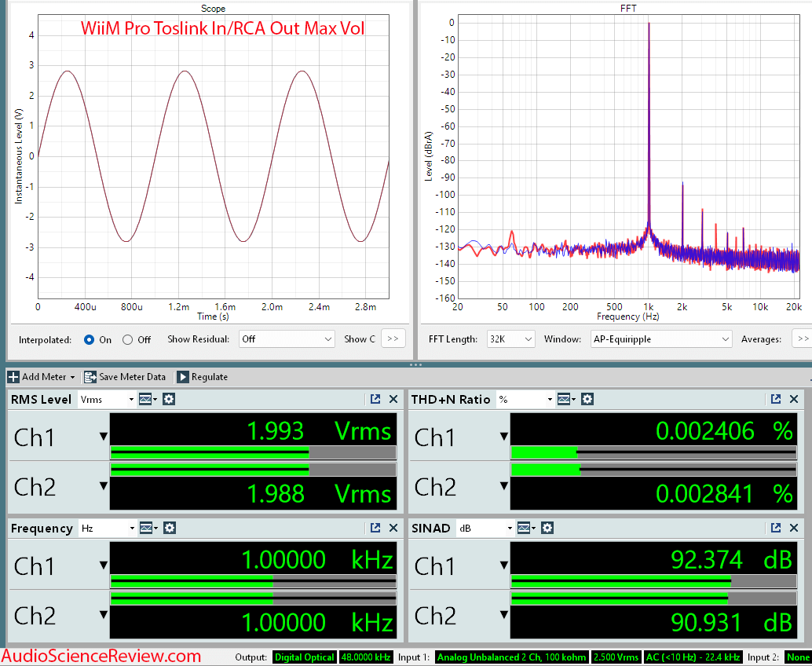Viewport: 812px width, 666px height.
Task: Show more Scope options with >> button
Action: (393, 338)
